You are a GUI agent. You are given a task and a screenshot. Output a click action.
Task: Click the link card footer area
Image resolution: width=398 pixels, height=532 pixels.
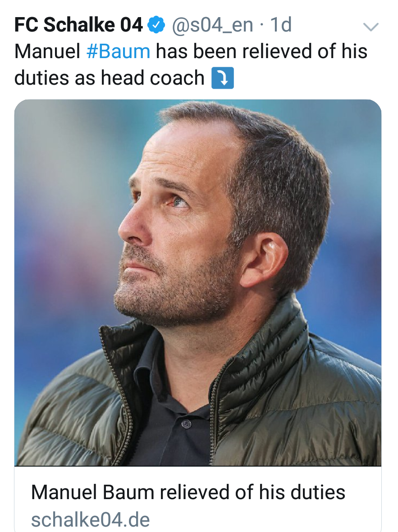pos(197,499)
